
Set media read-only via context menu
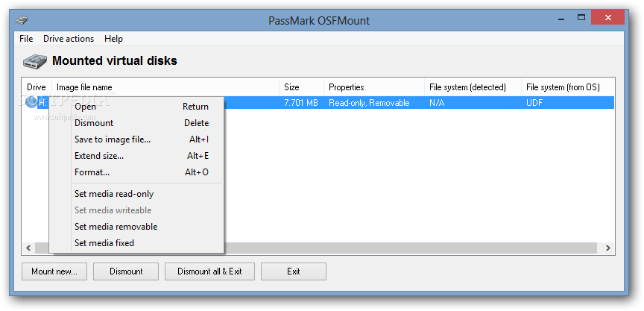[x=114, y=194]
